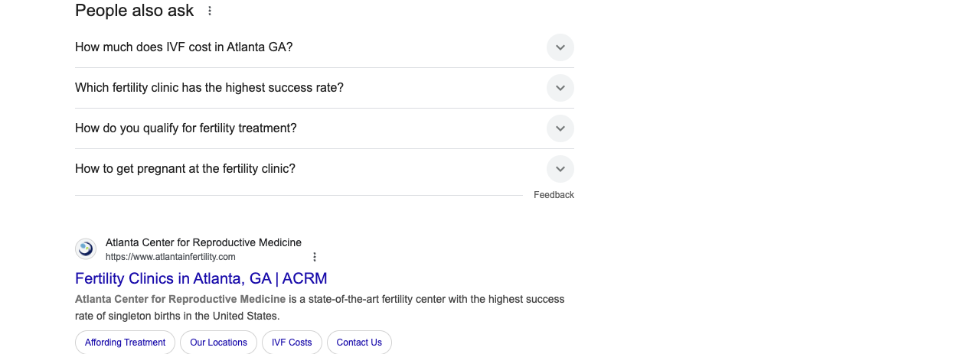Expand the highest success rate clinic question
The width and height of the screenshot is (980, 354).
[x=560, y=88]
